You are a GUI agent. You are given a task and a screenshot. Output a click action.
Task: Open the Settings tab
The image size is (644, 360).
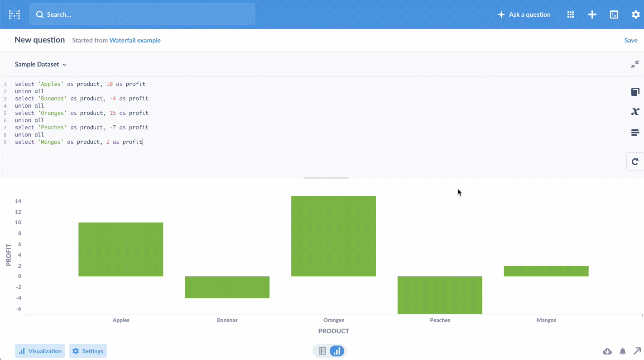(x=87, y=351)
